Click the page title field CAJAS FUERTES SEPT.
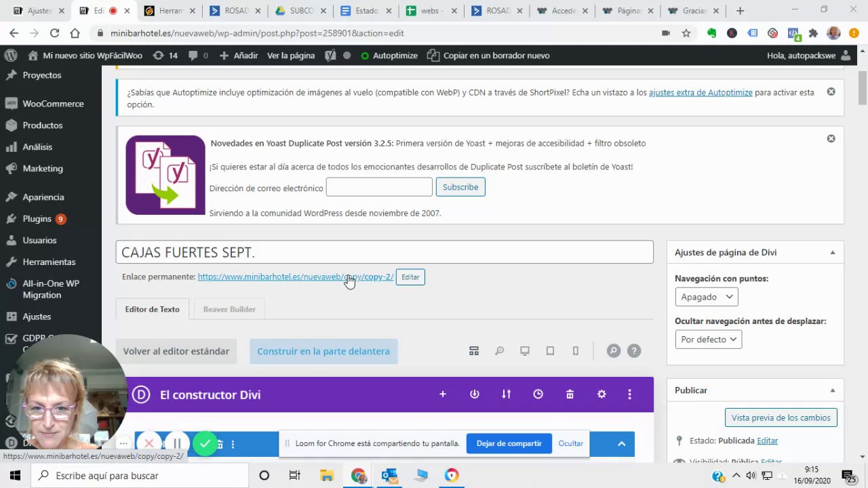Viewport: 868px width, 488px height. click(384, 252)
